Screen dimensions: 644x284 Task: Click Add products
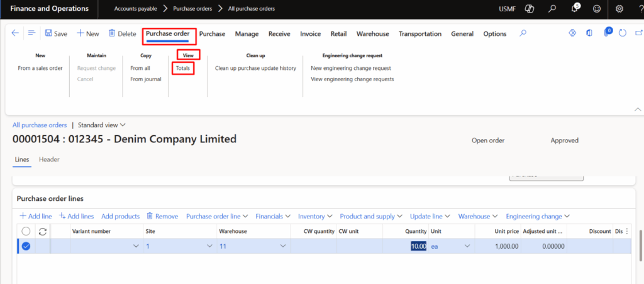point(120,216)
